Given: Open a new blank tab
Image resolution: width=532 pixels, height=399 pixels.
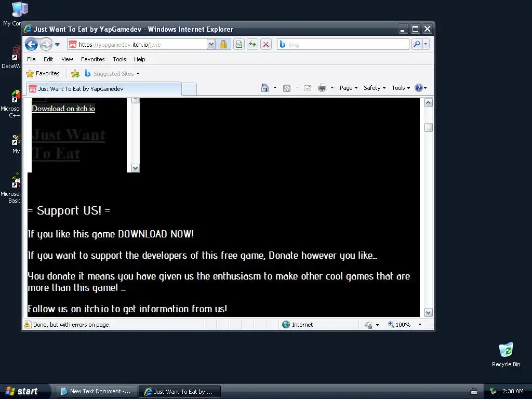Looking at the screenshot, I should [189, 89].
